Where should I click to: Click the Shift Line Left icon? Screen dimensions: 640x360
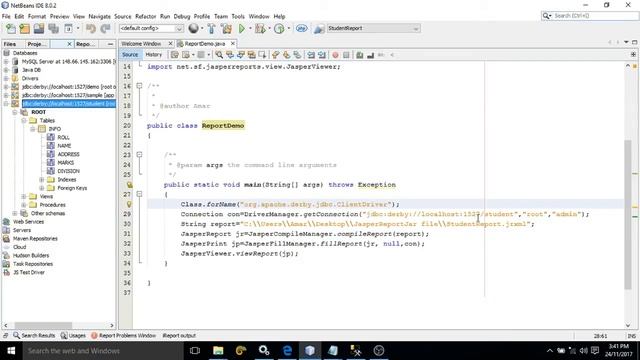pyautogui.click(x=311, y=55)
